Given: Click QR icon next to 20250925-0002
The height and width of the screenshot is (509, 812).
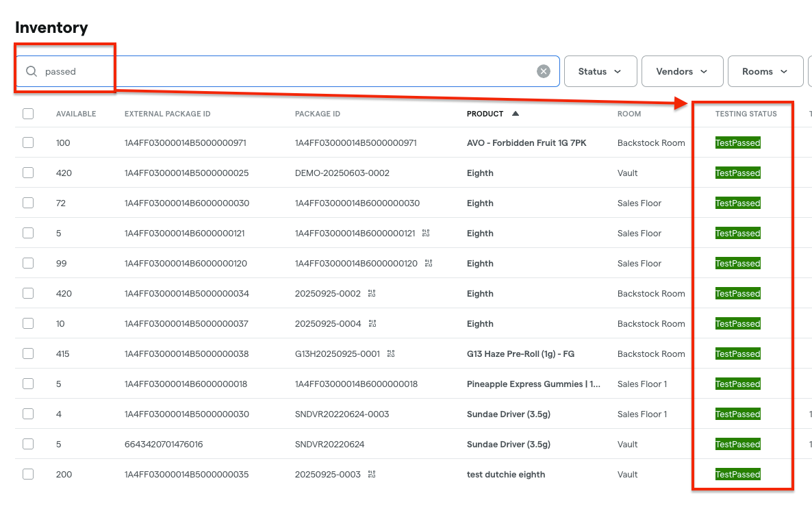Looking at the screenshot, I should tap(372, 293).
